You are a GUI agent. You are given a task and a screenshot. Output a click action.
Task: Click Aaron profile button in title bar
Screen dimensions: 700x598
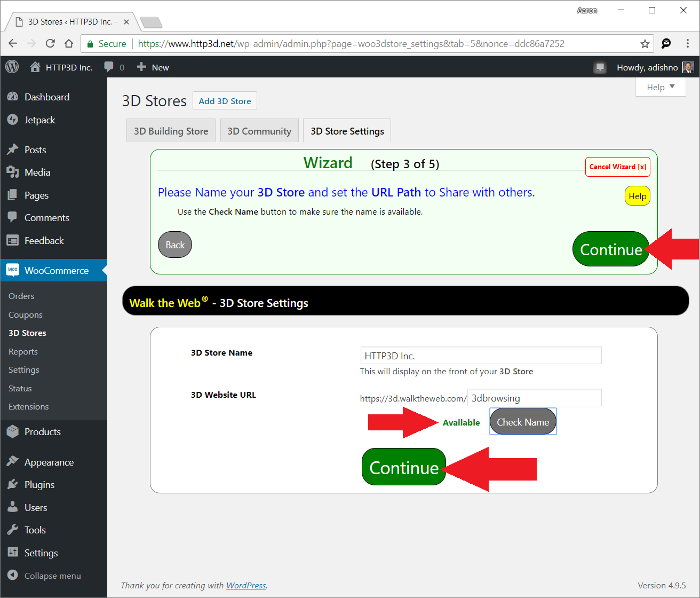click(587, 10)
